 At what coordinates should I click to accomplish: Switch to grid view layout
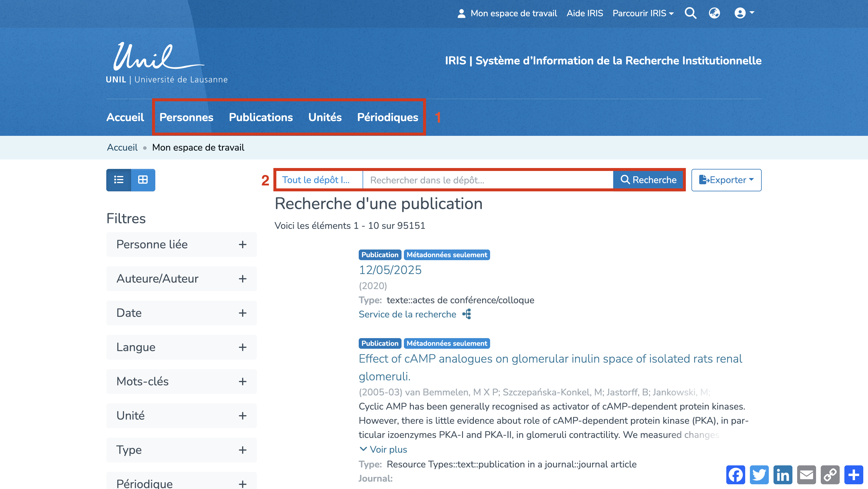(143, 180)
